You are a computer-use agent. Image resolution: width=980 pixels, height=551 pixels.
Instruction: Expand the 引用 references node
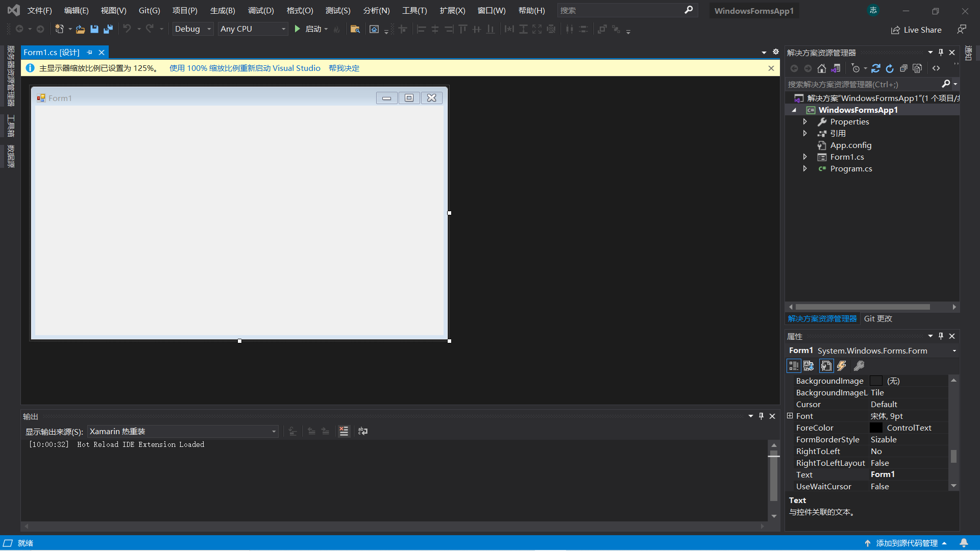click(805, 134)
